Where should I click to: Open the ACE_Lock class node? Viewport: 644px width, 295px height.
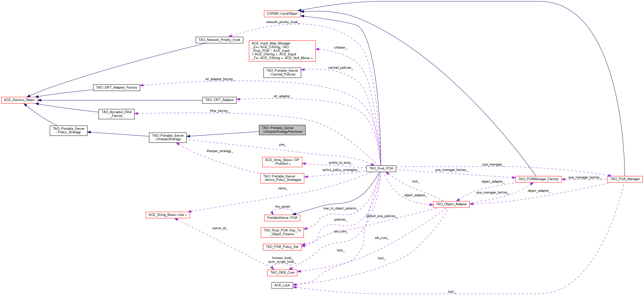[282, 285]
